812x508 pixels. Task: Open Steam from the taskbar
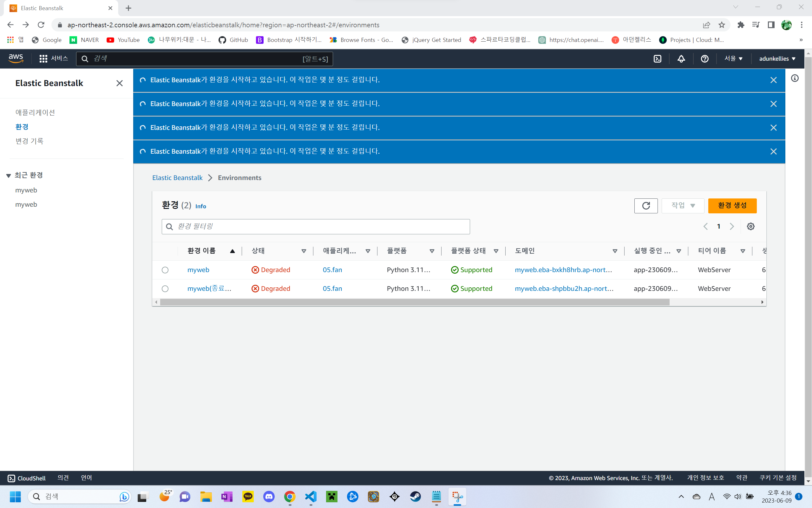[416, 497]
